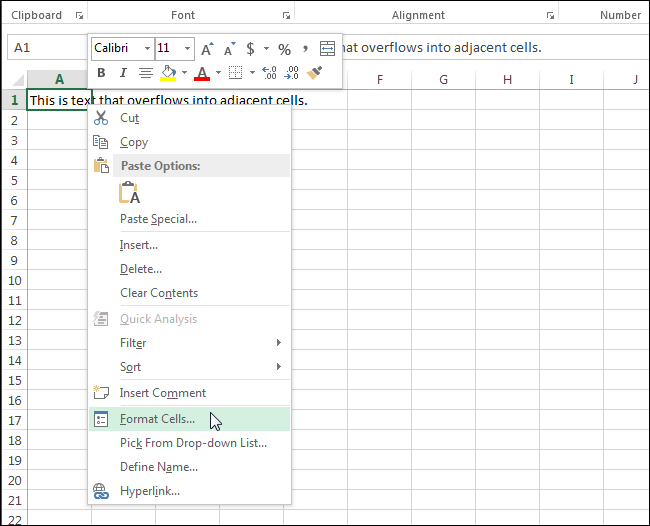Click the Name Box showing A1
The image size is (650, 526).
pyautogui.click(x=45, y=48)
